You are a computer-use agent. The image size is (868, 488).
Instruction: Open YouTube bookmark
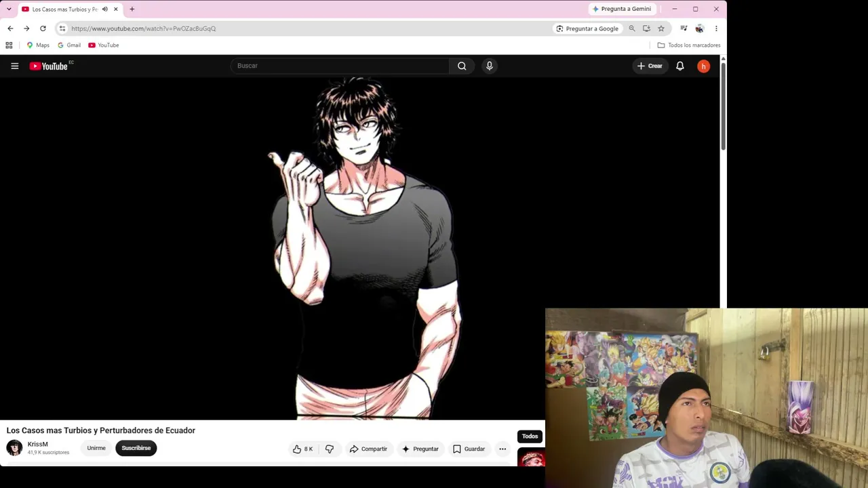coord(104,45)
